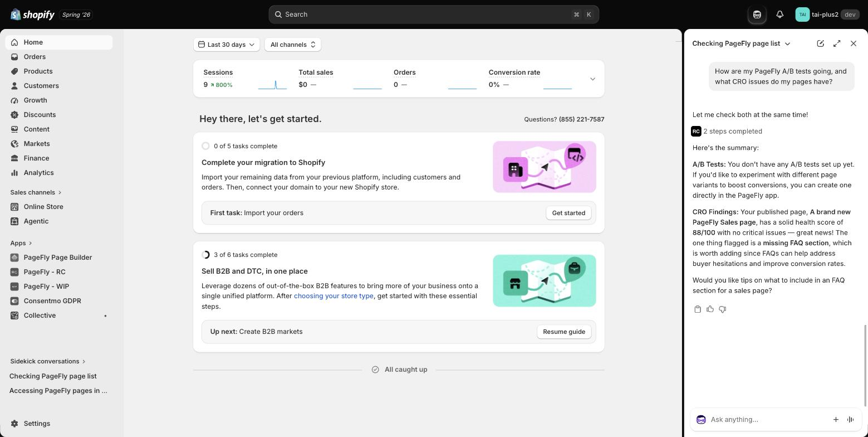Click the phone number (855) 221-7587
868x437 pixels.
click(x=581, y=119)
